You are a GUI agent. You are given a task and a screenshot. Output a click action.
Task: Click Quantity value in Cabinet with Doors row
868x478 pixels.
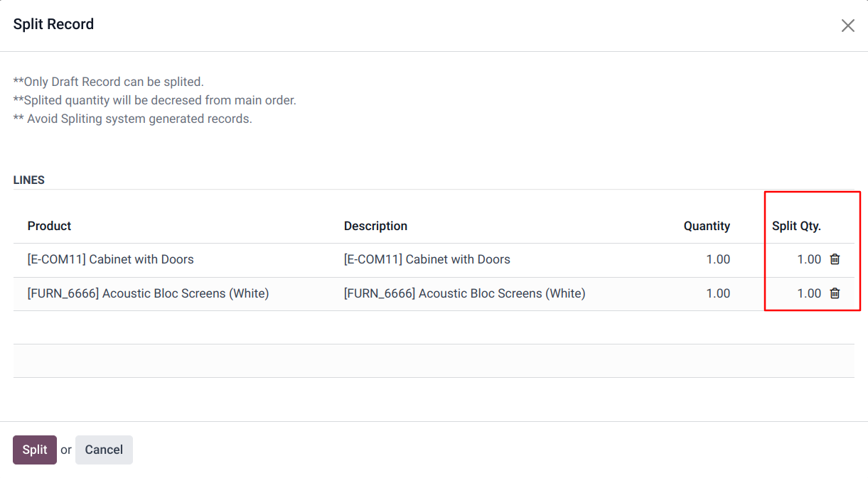click(718, 259)
